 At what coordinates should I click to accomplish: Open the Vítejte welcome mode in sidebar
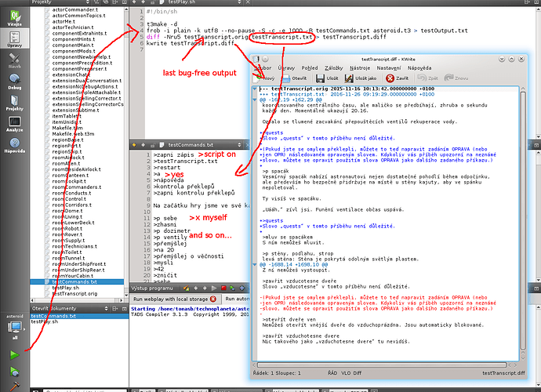click(x=14, y=18)
